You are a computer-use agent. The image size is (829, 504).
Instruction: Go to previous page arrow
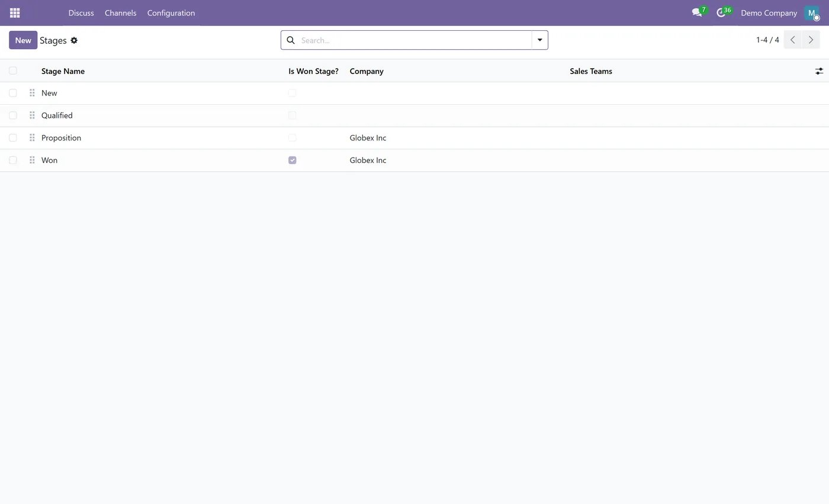tap(792, 40)
